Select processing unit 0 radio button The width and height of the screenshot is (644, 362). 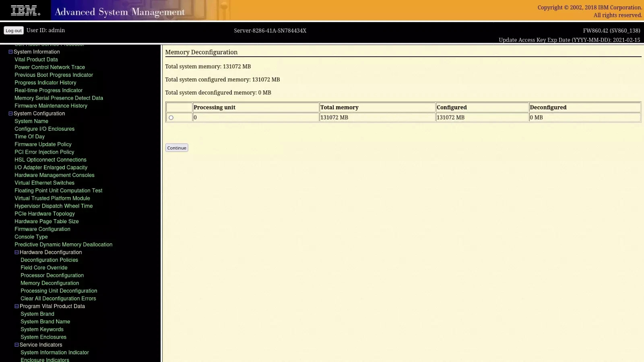[x=171, y=118]
